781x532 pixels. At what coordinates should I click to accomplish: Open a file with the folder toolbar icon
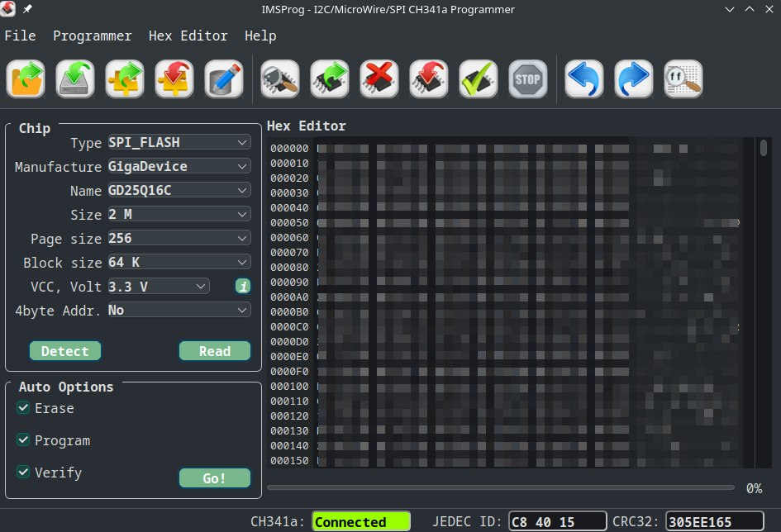point(26,78)
